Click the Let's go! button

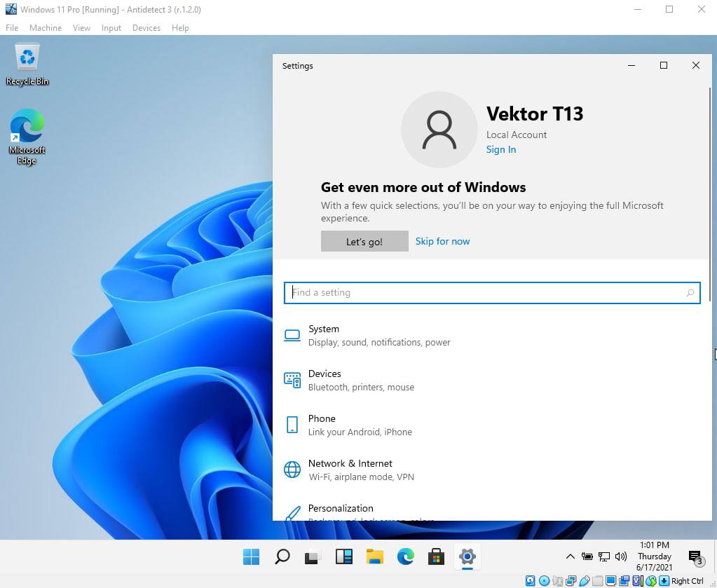tap(364, 241)
